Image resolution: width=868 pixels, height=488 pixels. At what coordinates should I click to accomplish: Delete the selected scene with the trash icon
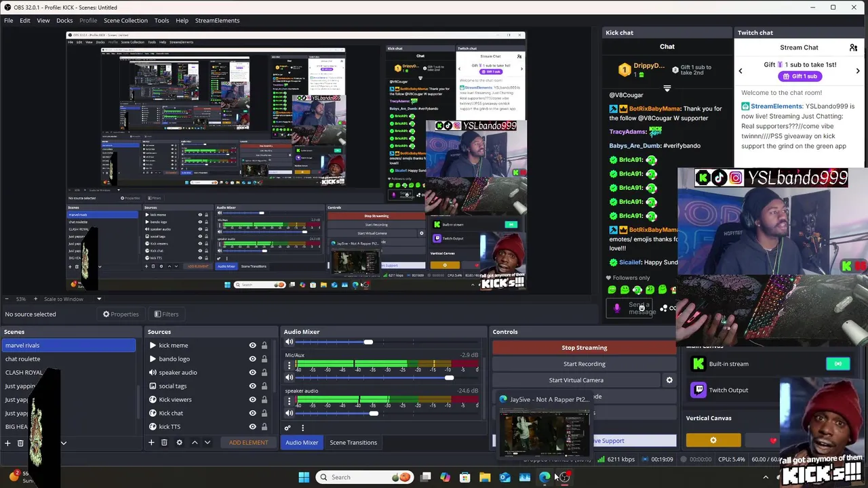20,443
